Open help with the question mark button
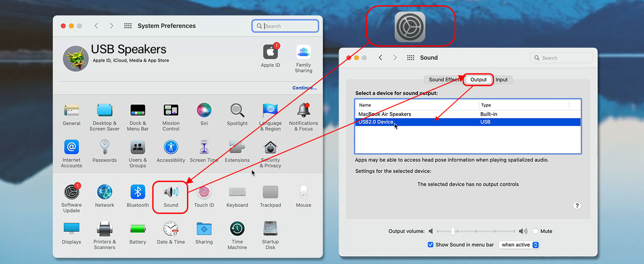 (x=578, y=206)
